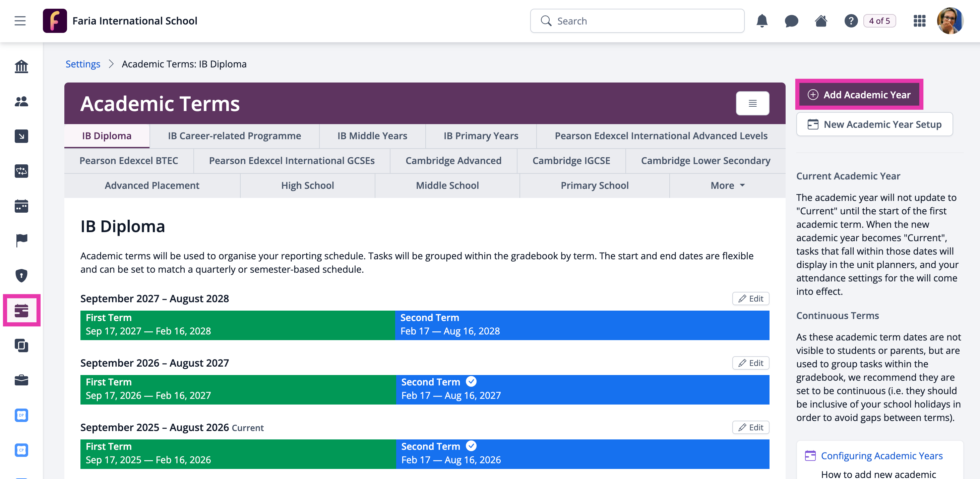Open the apps grid launcher
The height and width of the screenshot is (479, 980).
(919, 21)
